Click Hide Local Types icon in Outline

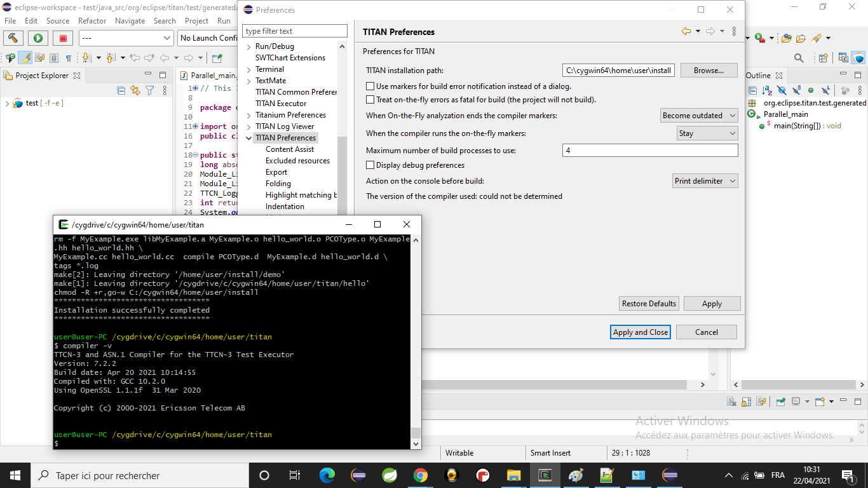click(x=825, y=91)
